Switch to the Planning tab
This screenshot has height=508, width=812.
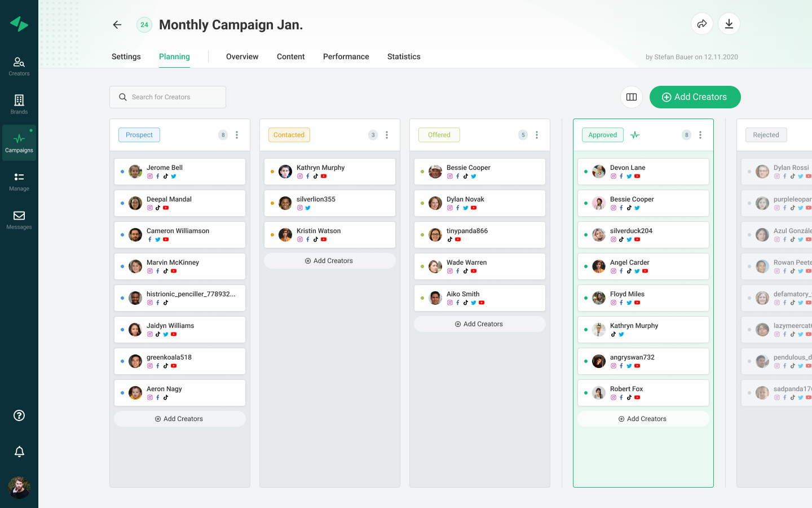pyautogui.click(x=174, y=56)
